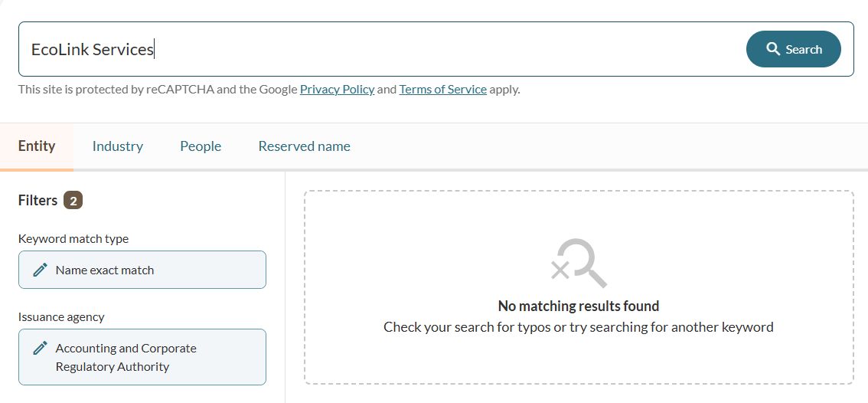Click the Filters heading

coord(38,201)
